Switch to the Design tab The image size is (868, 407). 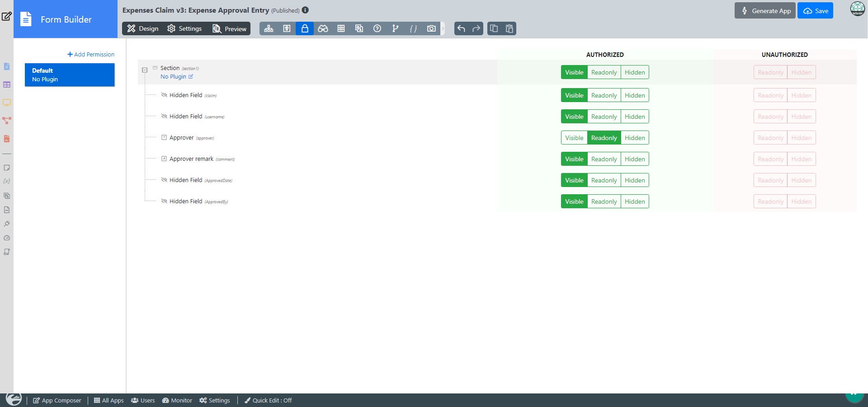[x=143, y=28]
